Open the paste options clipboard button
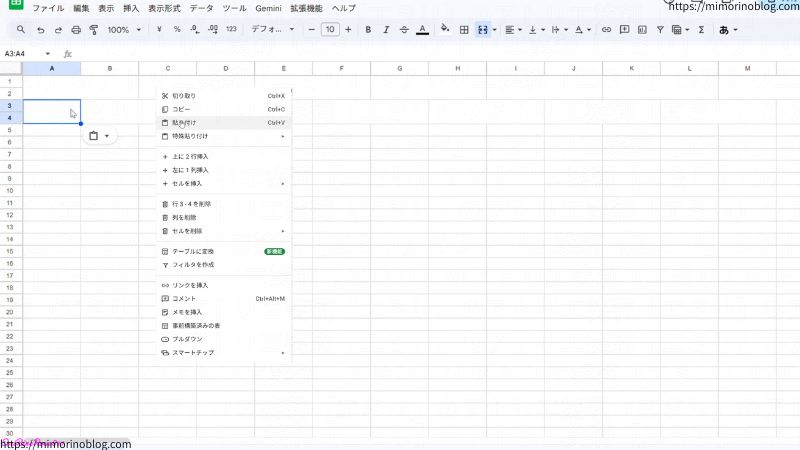This screenshot has height=450, width=800. point(99,136)
